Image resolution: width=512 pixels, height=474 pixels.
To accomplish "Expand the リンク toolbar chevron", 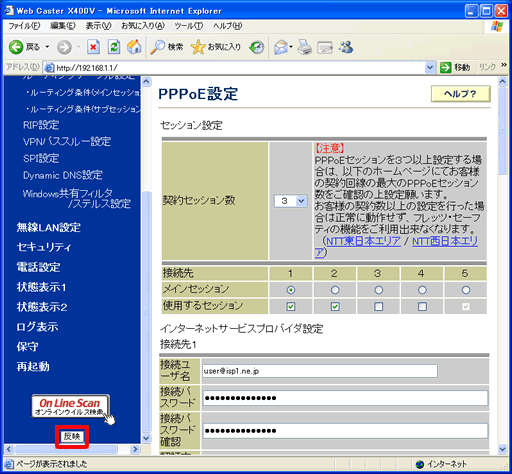I will click(x=503, y=65).
